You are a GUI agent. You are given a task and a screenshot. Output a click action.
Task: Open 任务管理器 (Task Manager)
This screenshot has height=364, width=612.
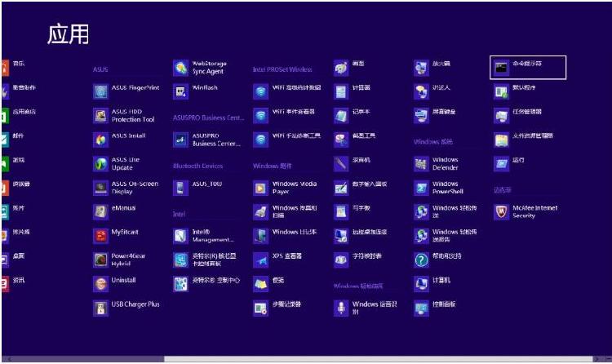tap(518, 116)
